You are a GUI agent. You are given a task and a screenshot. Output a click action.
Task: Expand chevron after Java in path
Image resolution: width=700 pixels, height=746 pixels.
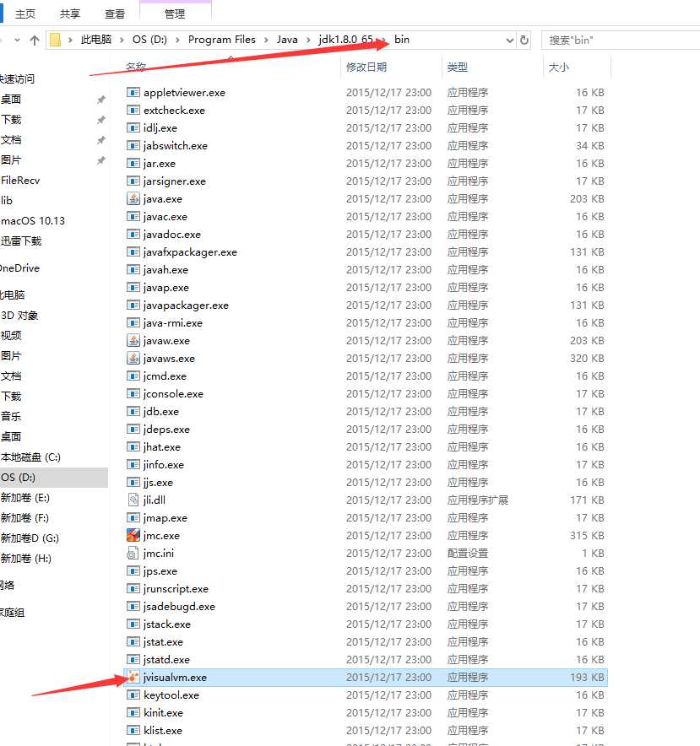point(308,40)
